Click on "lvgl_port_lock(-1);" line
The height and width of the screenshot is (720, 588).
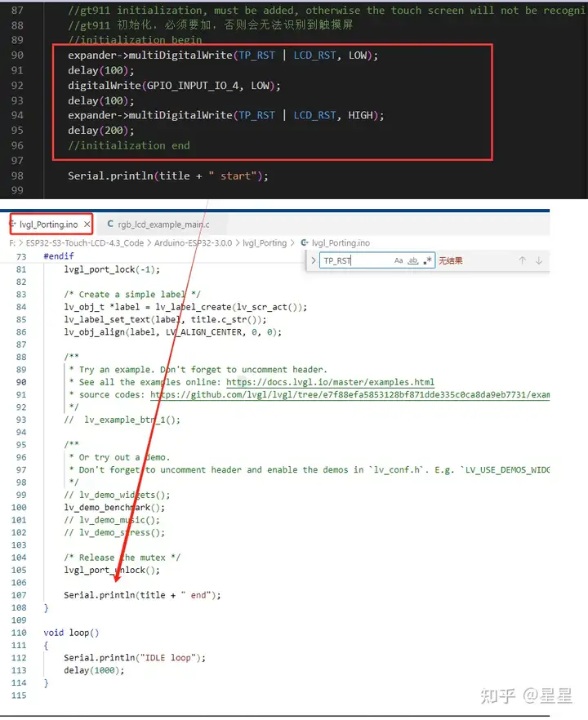click(112, 269)
